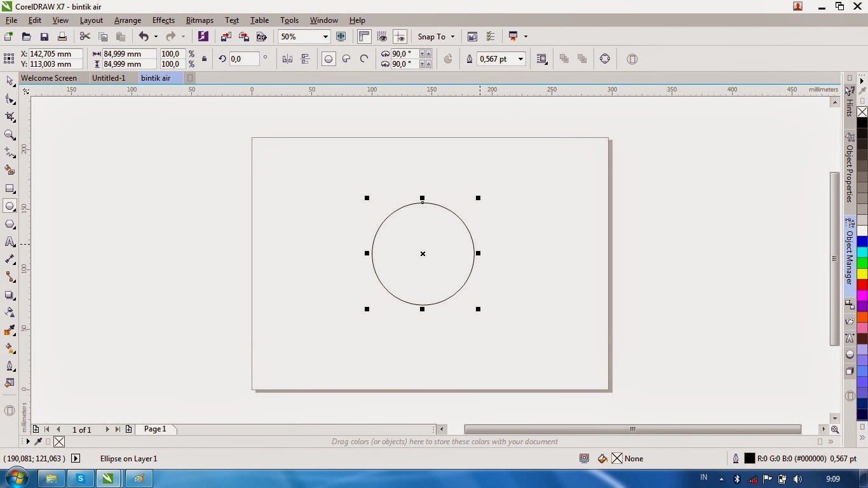Open the File menu

coord(11,20)
